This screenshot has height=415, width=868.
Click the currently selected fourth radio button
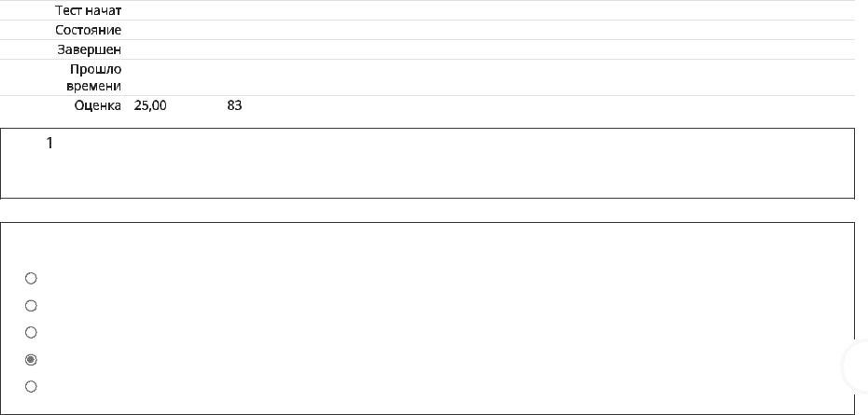31,360
